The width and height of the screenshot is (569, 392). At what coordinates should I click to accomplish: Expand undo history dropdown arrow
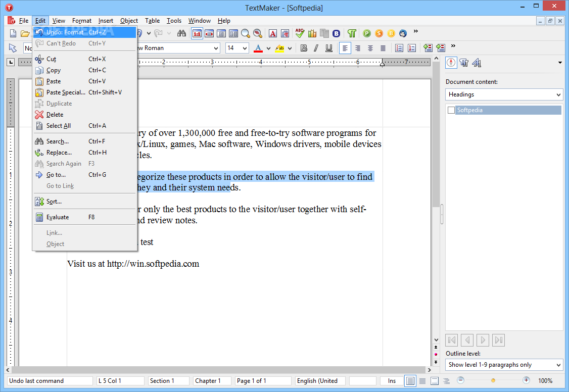(x=149, y=33)
